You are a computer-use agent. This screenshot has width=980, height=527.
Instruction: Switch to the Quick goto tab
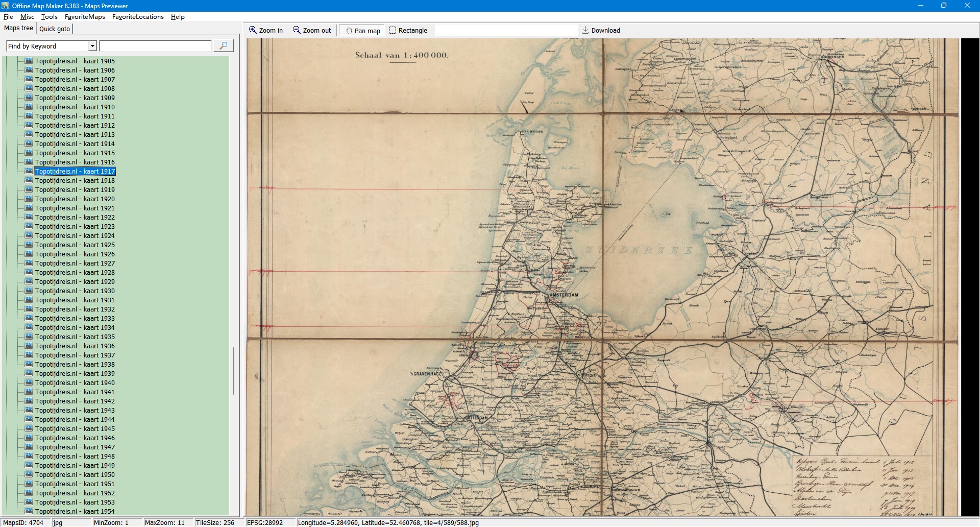[x=55, y=29]
